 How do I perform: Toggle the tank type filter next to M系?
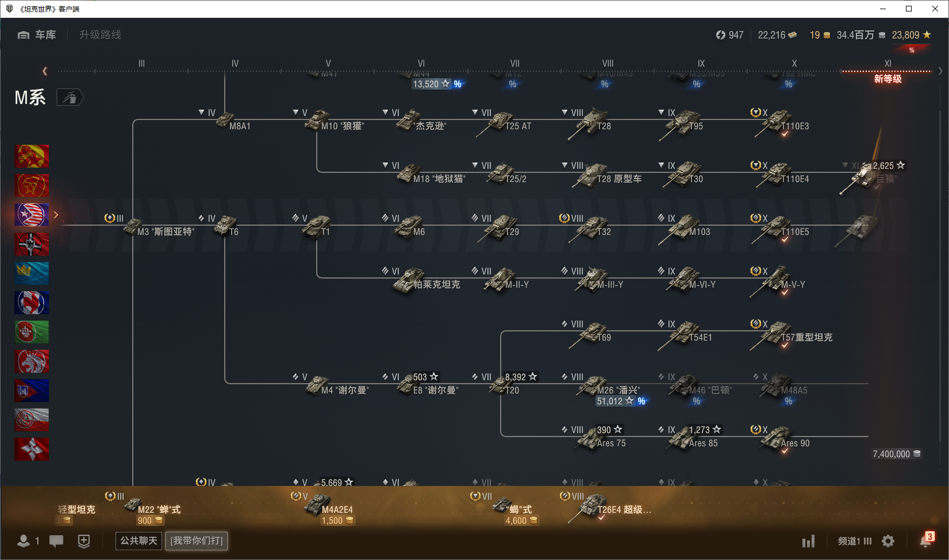click(70, 98)
